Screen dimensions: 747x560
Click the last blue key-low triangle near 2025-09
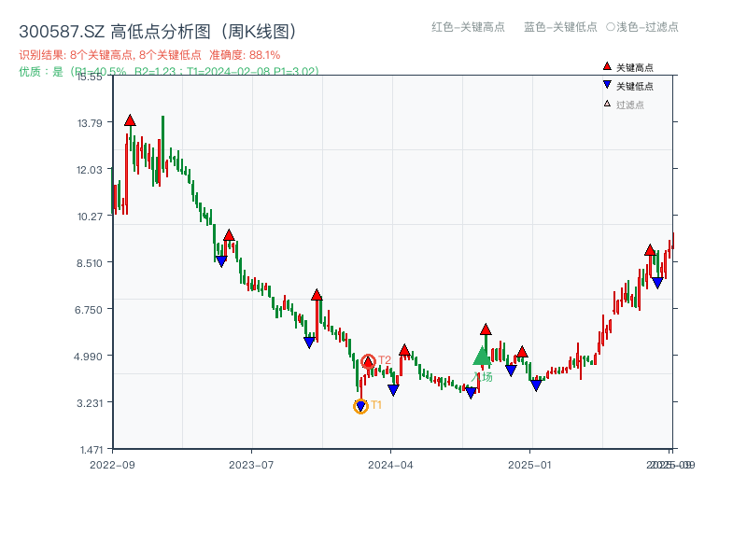(x=656, y=281)
